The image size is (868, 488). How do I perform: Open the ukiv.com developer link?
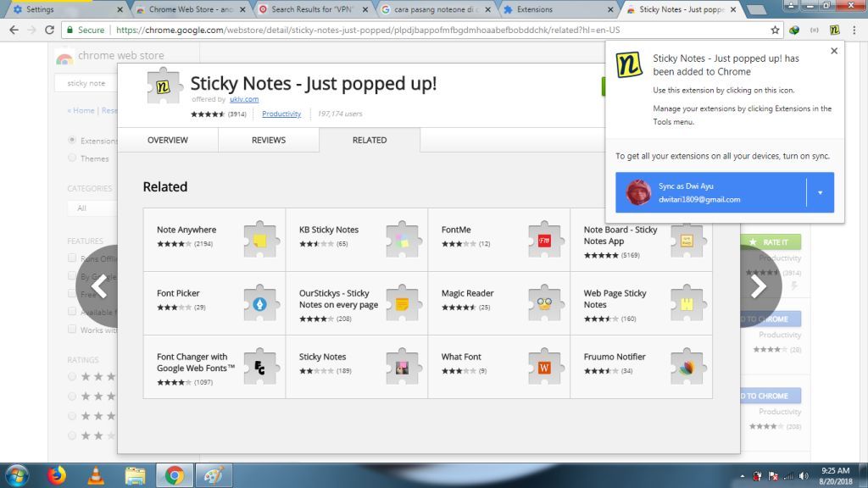click(244, 99)
